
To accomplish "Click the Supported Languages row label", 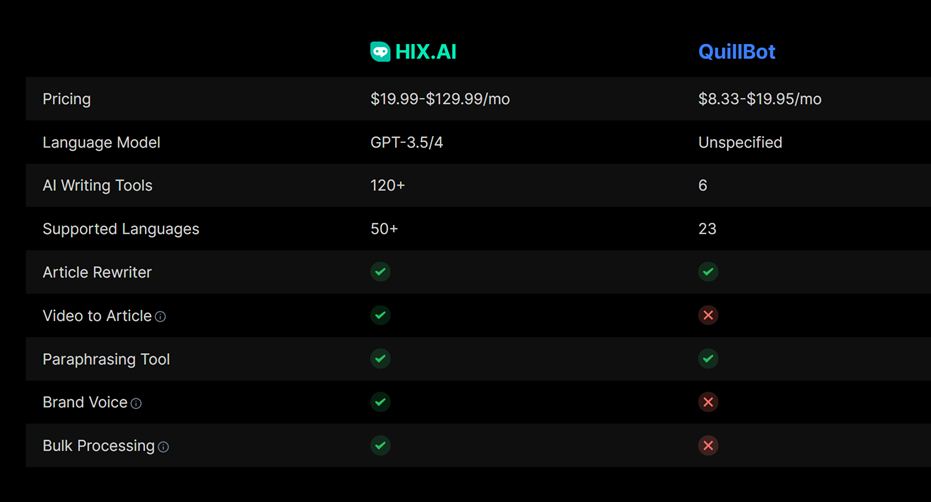I will [x=120, y=229].
